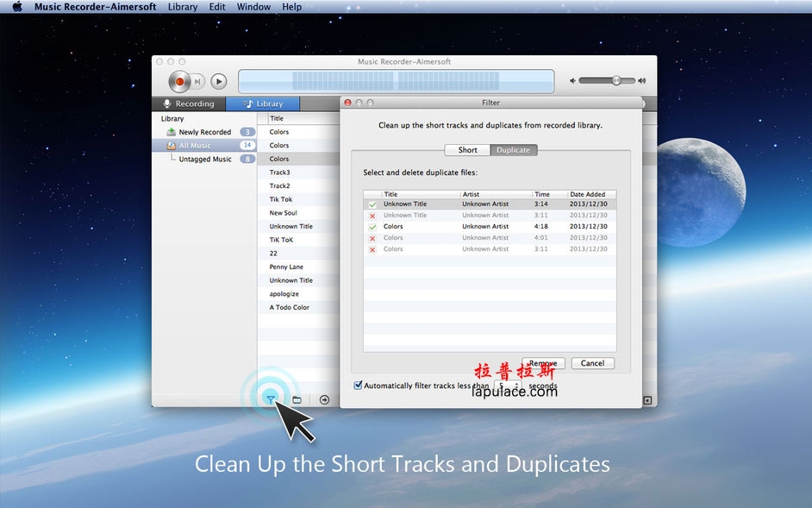The height and width of the screenshot is (508, 812).
Task: Toggle side panel icon at bottom right
Action: (x=647, y=400)
